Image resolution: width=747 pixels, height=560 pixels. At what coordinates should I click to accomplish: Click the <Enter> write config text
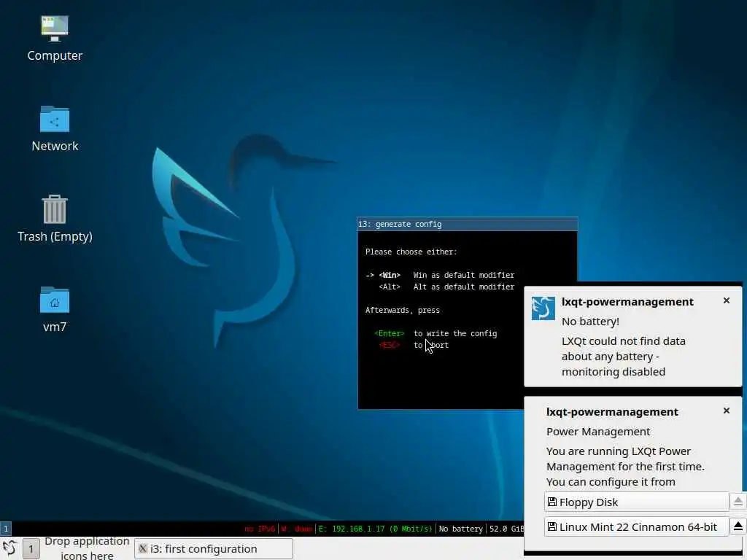point(389,333)
